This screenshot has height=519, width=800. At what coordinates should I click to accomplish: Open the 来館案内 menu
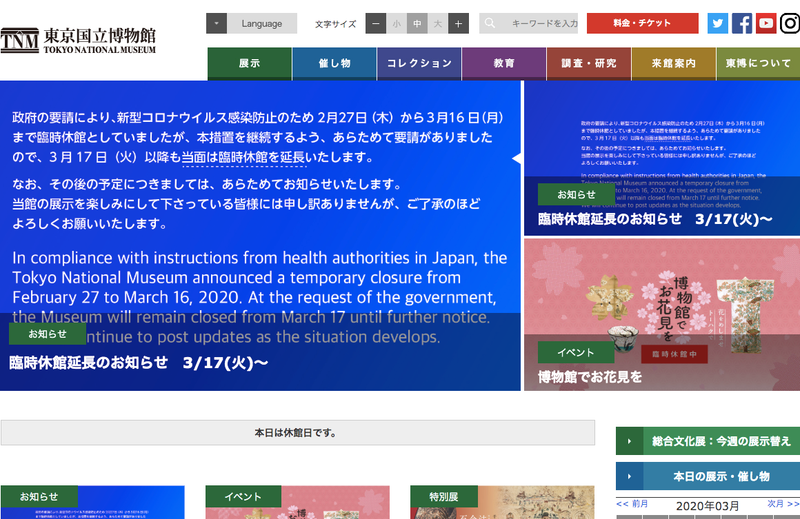click(x=674, y=63)
